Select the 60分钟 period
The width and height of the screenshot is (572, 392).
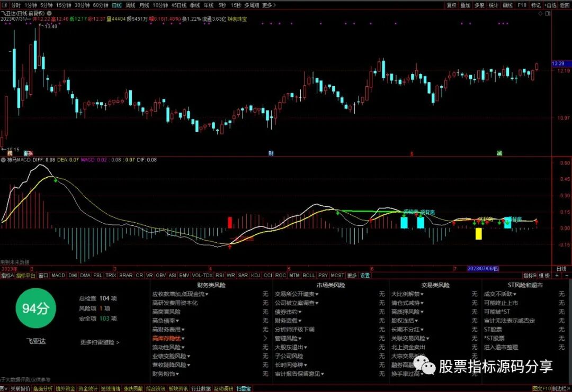[101, 5]
